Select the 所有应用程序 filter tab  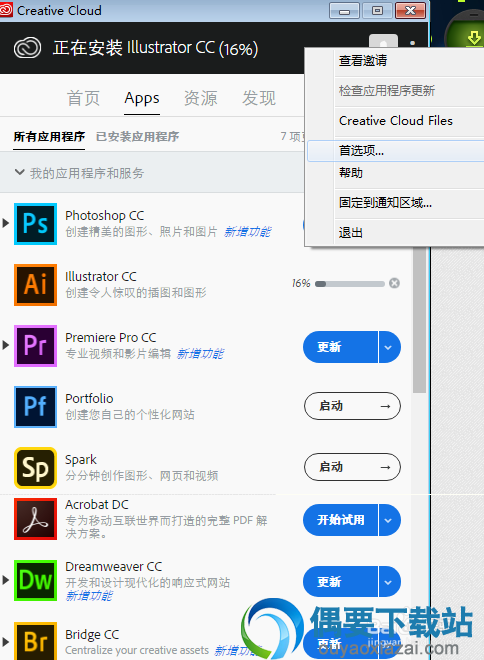49,137
